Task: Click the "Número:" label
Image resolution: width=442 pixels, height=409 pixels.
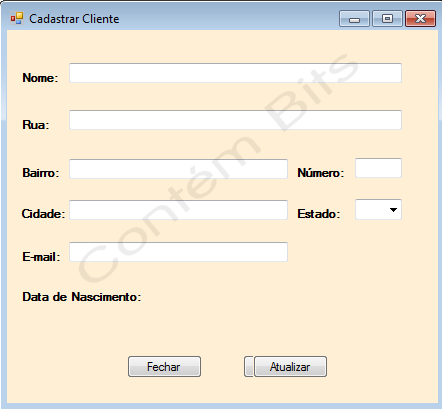Action: click(321, 173)
